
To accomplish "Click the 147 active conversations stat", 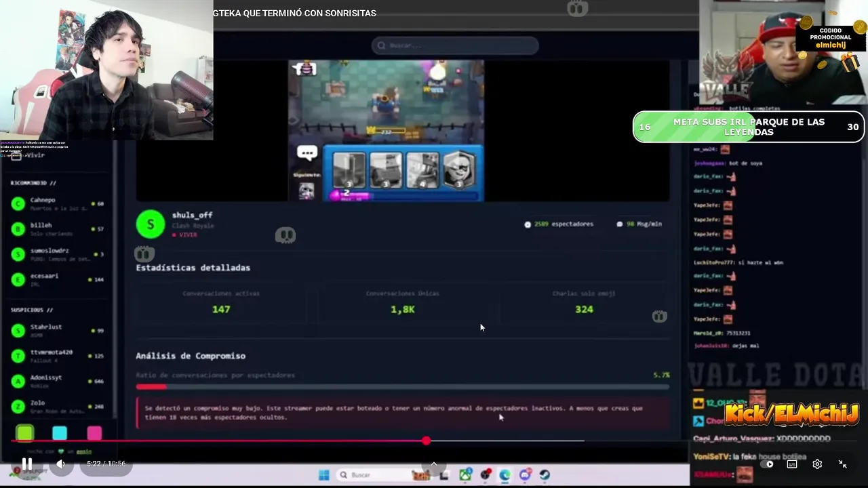I will click(x=221, y=309).
